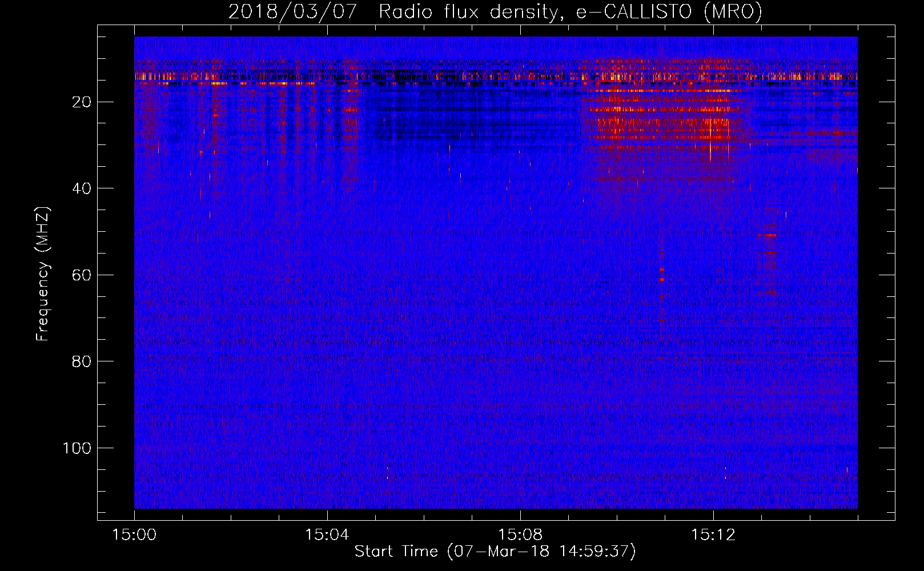The width and height of the screenshot is (924, 571).
Task: Click the '40' frequency tick label
Action: 82,188
